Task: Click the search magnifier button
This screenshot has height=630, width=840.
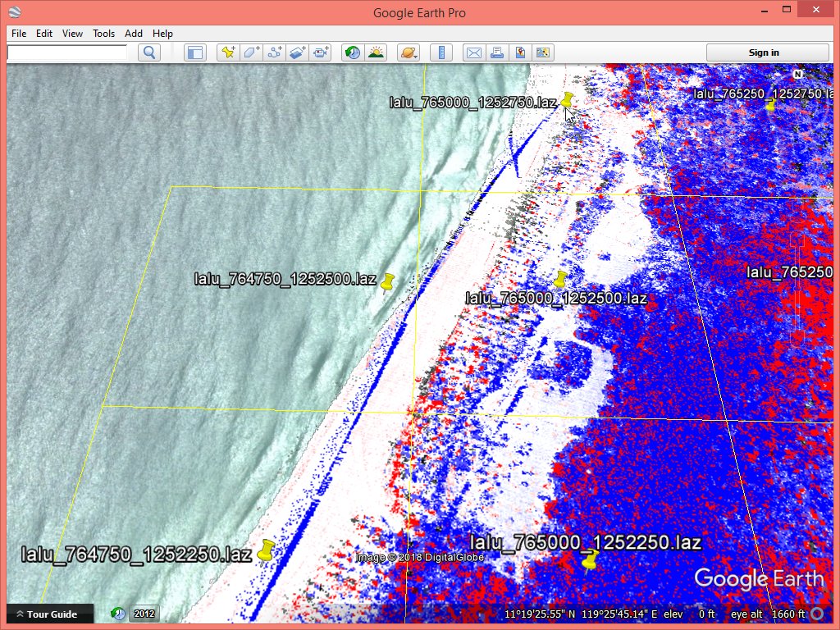Action: point(148,52)
